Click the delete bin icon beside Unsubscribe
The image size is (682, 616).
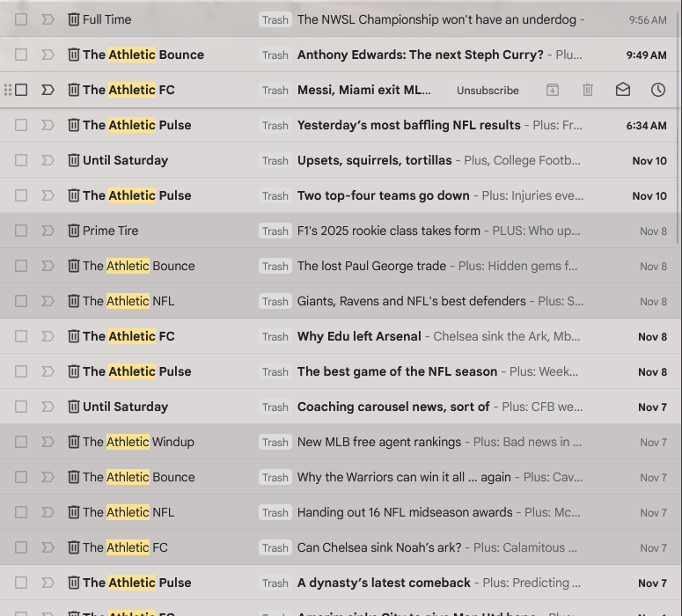(588, 90)
